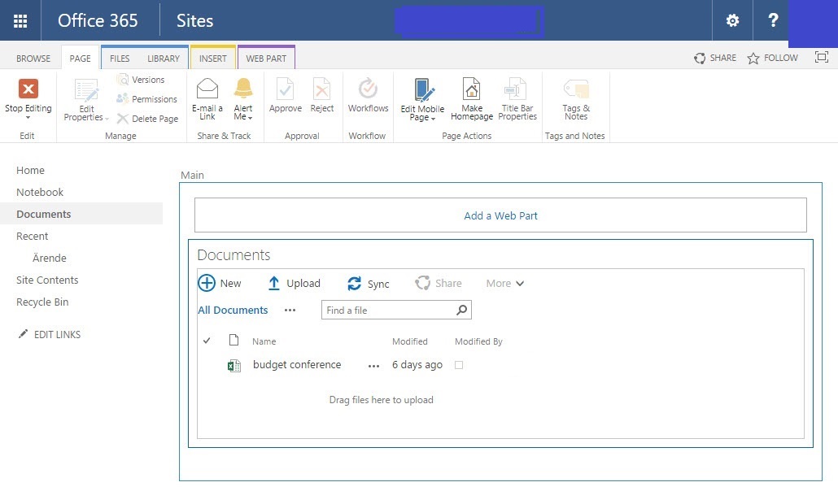Open Site Contents

coord(47,280)
